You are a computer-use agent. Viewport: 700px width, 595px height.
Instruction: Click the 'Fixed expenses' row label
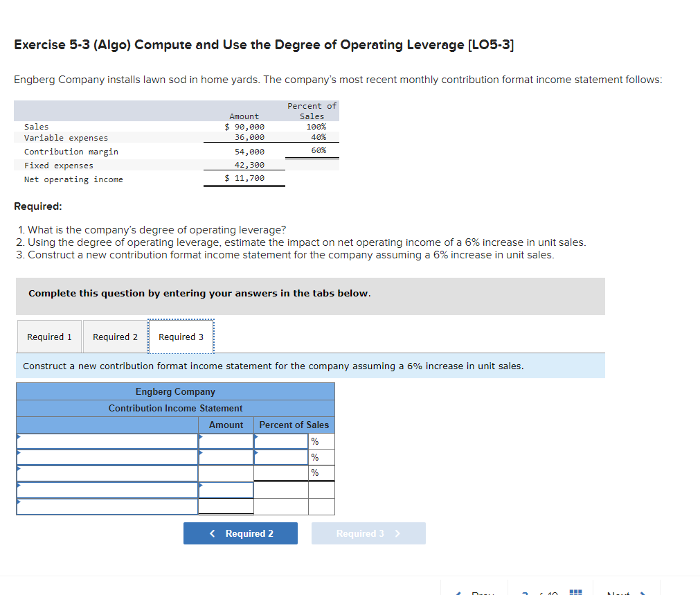coord(58,166)
